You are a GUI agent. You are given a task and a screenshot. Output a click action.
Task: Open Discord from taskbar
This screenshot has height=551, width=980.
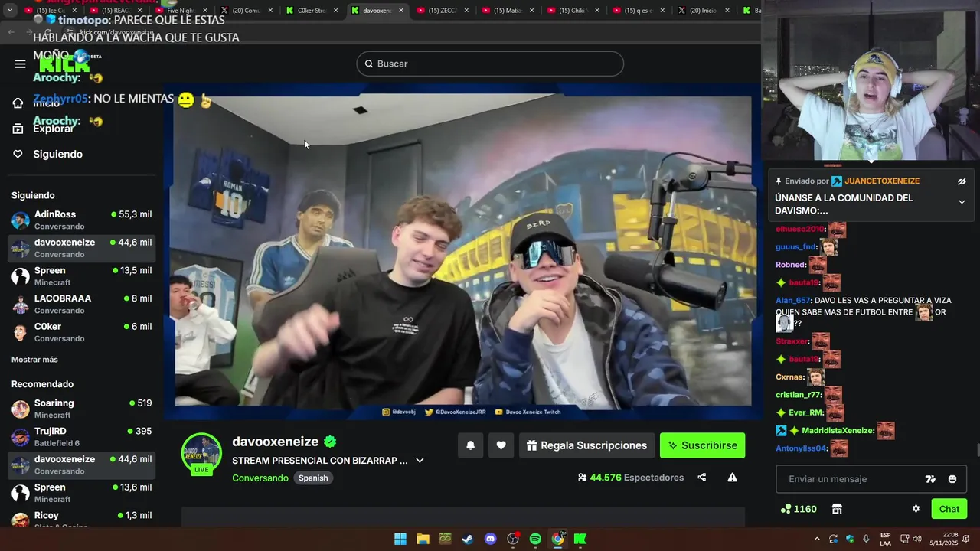click(491, 539)
